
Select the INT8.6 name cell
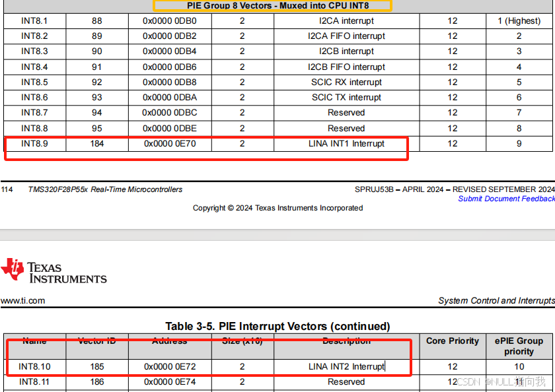point(34,97)
